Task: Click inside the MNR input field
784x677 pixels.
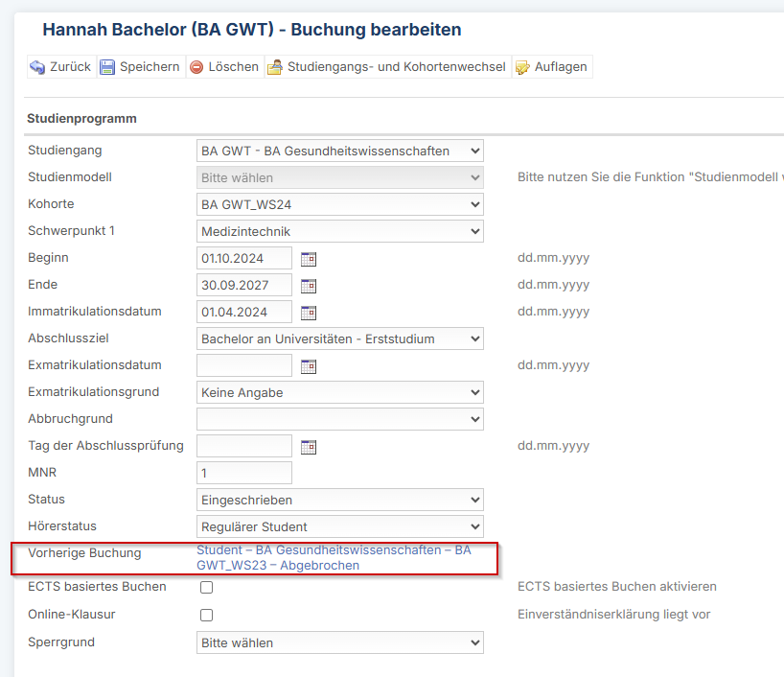Action: pyautogui.click(x=243, y=472)
